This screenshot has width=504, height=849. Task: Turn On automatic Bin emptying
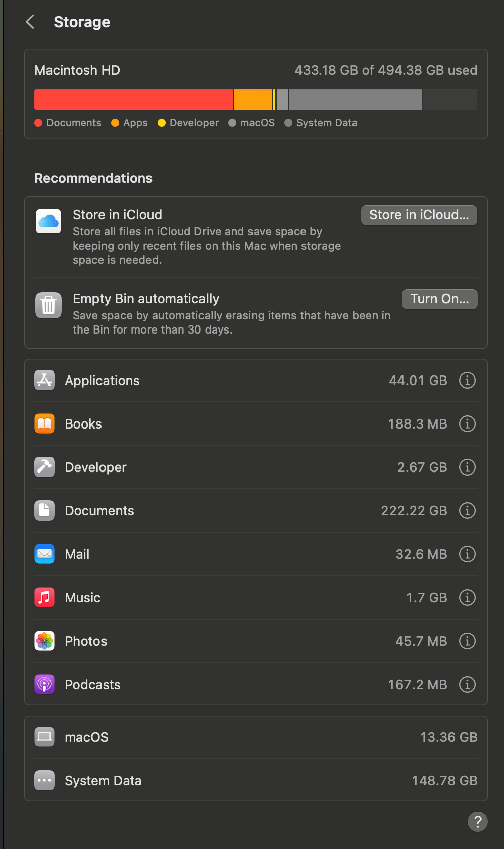(439, 299)
